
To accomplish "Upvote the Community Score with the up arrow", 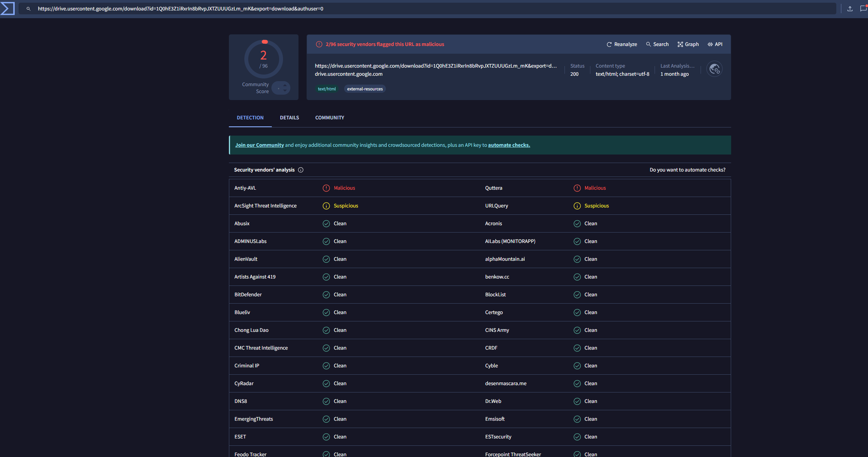I will tap(285, 85).
